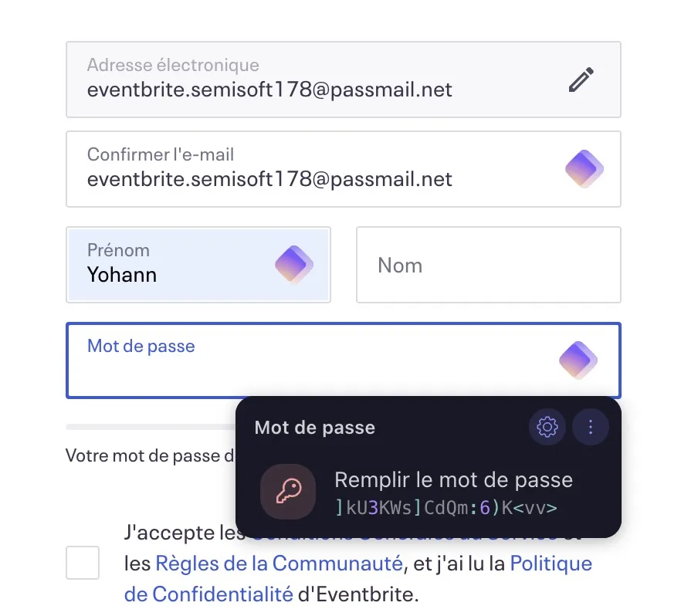The image size is (698, 616).
Task: Click the pencil edit icon for email address
Action: tap(581, 80)
